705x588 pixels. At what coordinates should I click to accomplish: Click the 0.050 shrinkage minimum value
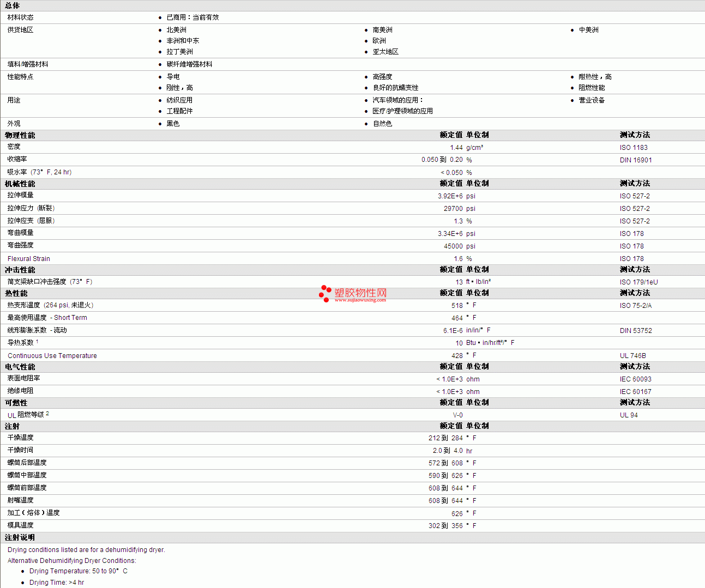[430, 160]
